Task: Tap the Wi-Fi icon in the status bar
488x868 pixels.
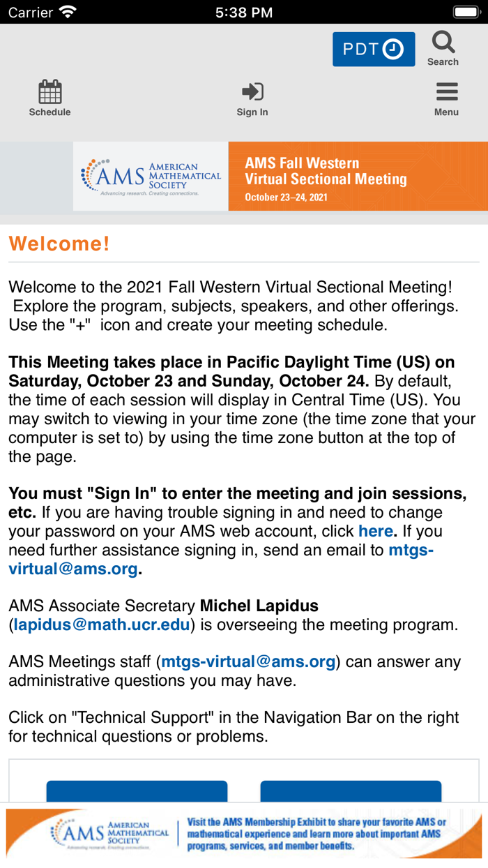Action: point(68,12)
